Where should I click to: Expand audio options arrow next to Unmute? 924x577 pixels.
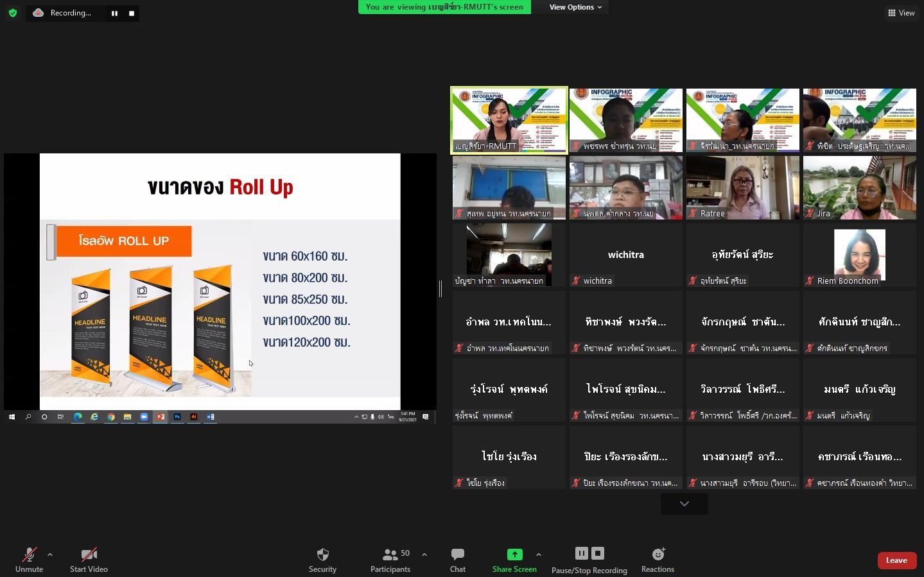click(49, 555)
